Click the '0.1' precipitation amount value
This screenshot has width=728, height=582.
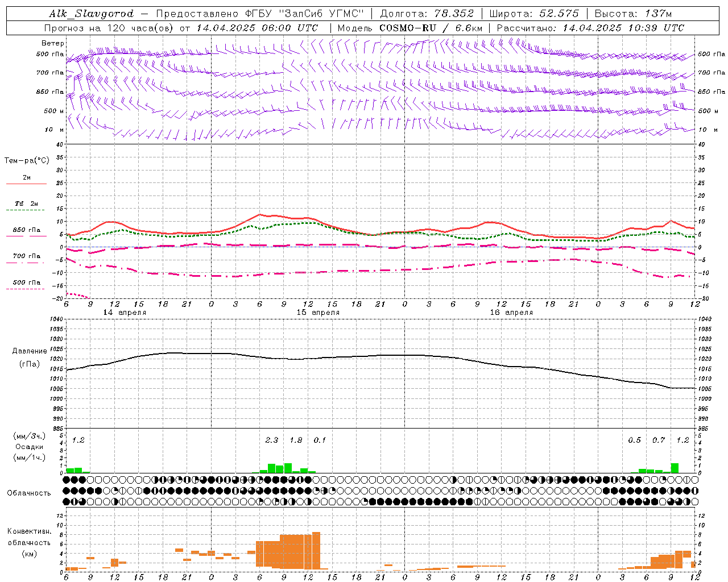click(x=320, y=440)
